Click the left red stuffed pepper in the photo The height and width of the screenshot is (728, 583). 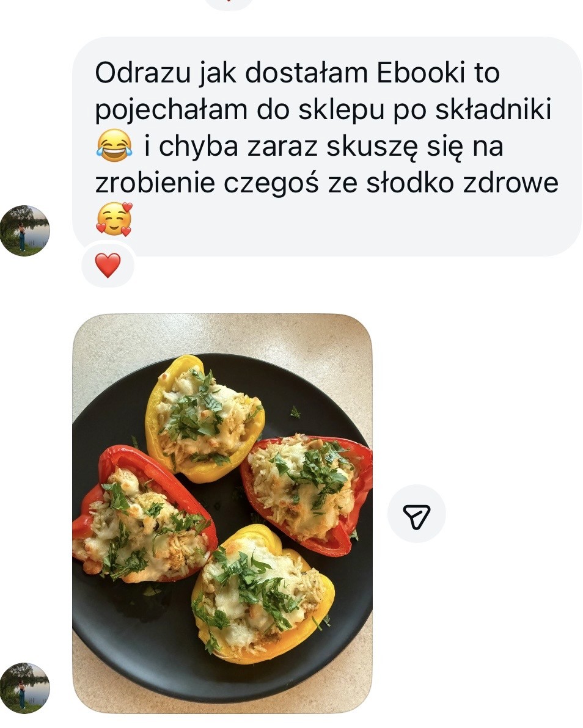(x=144, y=515)
